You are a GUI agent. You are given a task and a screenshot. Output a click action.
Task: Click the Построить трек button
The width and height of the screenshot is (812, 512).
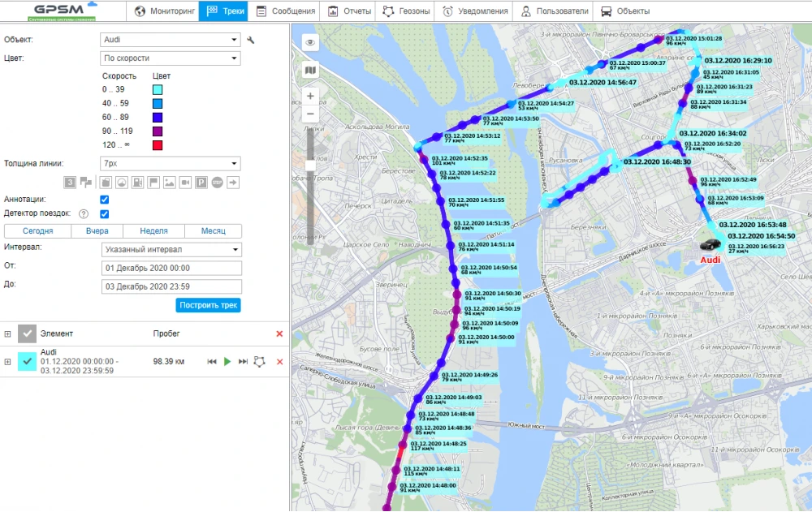[x=208, y=305]
